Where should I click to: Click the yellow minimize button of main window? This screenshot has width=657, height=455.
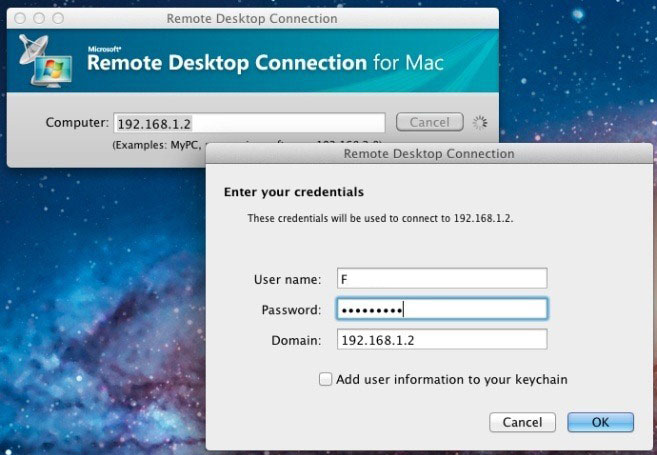(x=39, y=18)
